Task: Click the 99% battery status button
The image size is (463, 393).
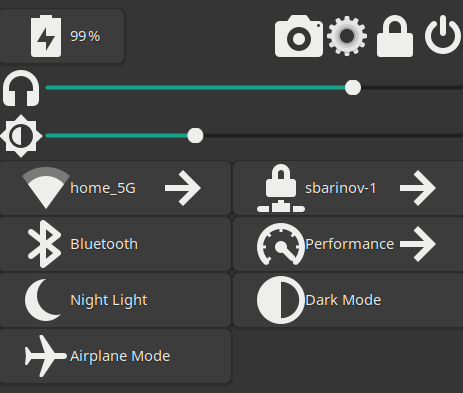Action: click(x=62, y=36)
